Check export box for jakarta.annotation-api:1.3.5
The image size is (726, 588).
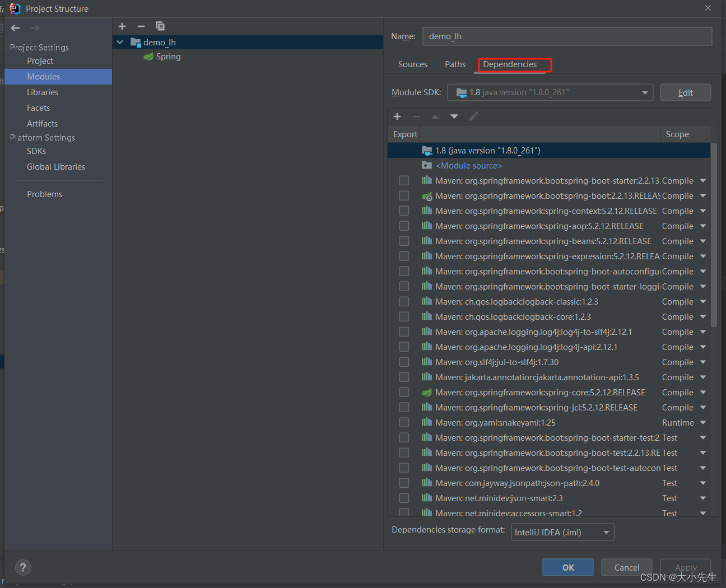click(404, 377)
